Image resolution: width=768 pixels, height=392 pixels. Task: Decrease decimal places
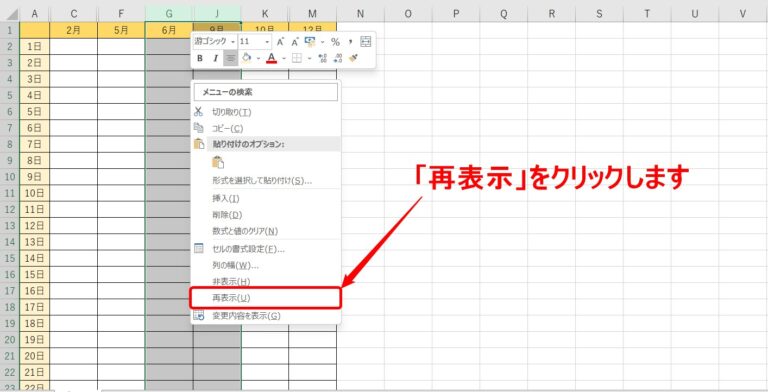click(338, 58)
